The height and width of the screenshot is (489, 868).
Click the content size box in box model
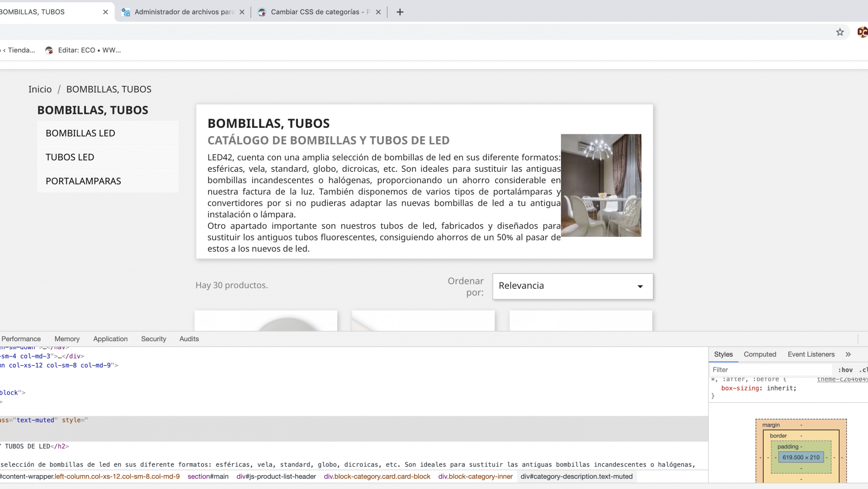click(801, 457)
